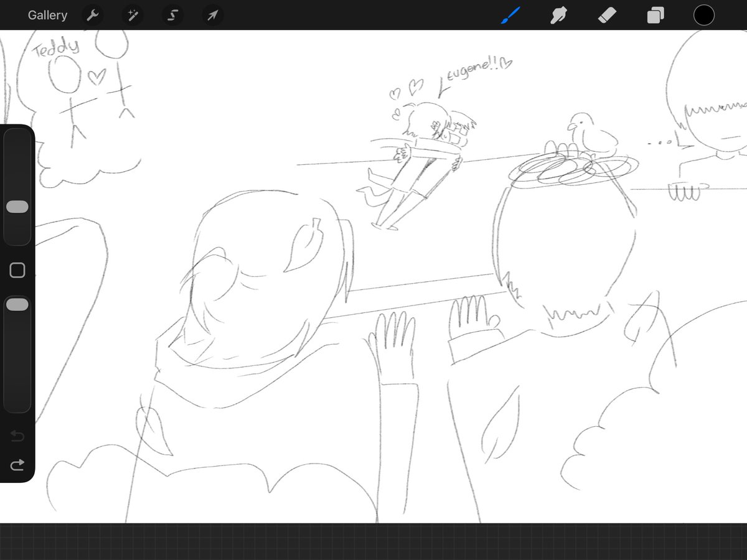Click the brush size slider handle
The image size is (747, 560).
pyautogui.click(x=17, y=207)
